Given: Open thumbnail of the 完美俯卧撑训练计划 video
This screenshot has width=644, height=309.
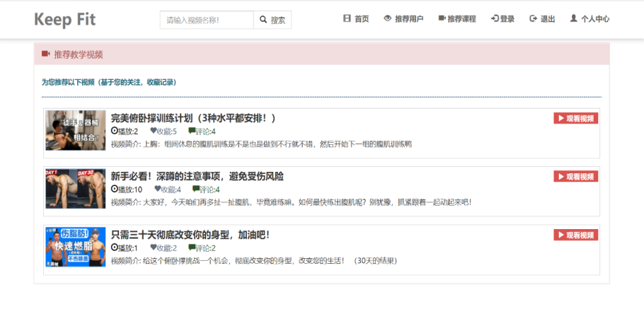Looking at the screenshot, I should click(76, 130).
